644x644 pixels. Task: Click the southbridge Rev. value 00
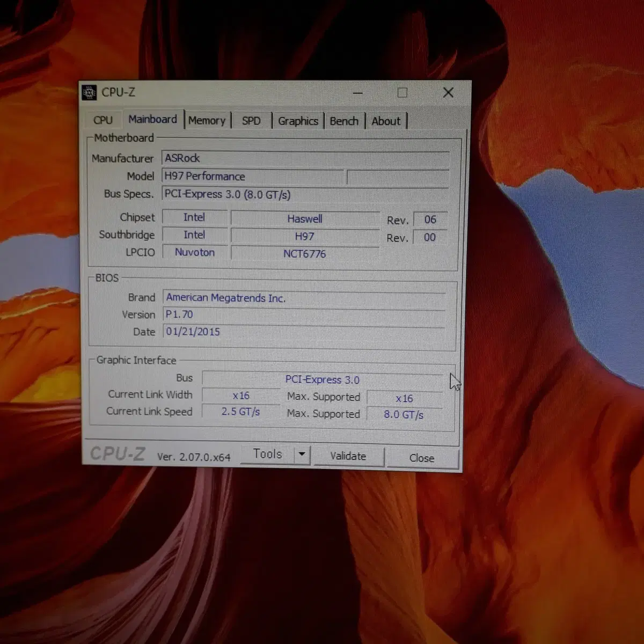430,237
